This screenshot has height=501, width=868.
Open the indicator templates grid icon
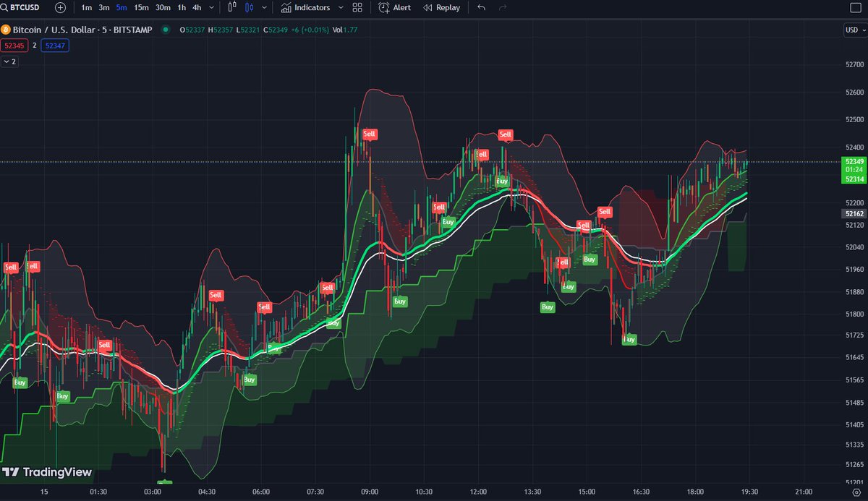pos(357,7)
